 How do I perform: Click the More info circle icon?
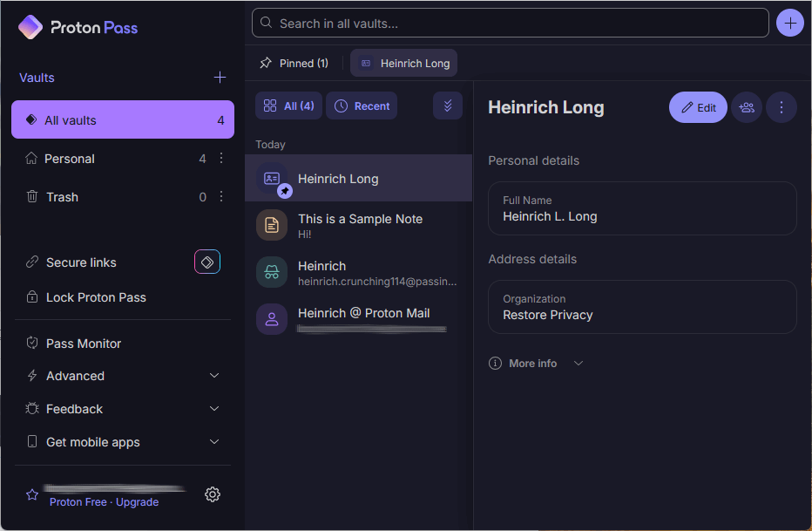[495, 363]
